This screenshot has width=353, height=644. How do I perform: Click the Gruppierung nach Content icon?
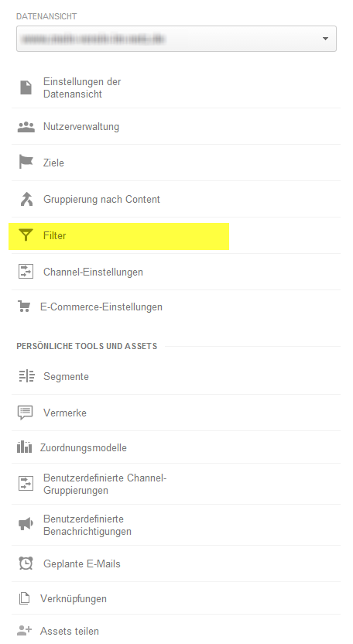26,199
